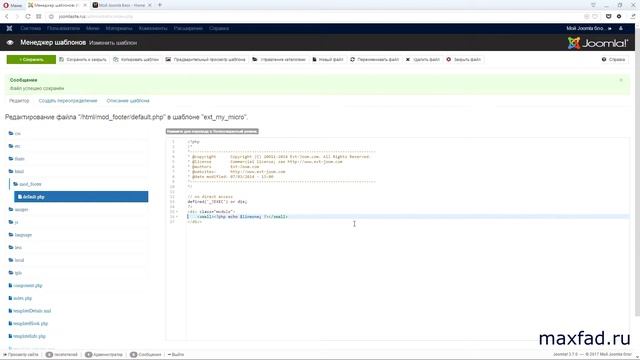Open browser speed dial grid icon
The height and width of the screenshot is (360, 640).
pos(39,16)
